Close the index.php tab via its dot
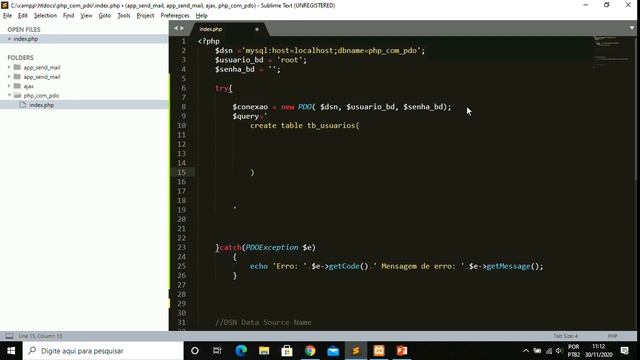 click(x=257, y=29)
